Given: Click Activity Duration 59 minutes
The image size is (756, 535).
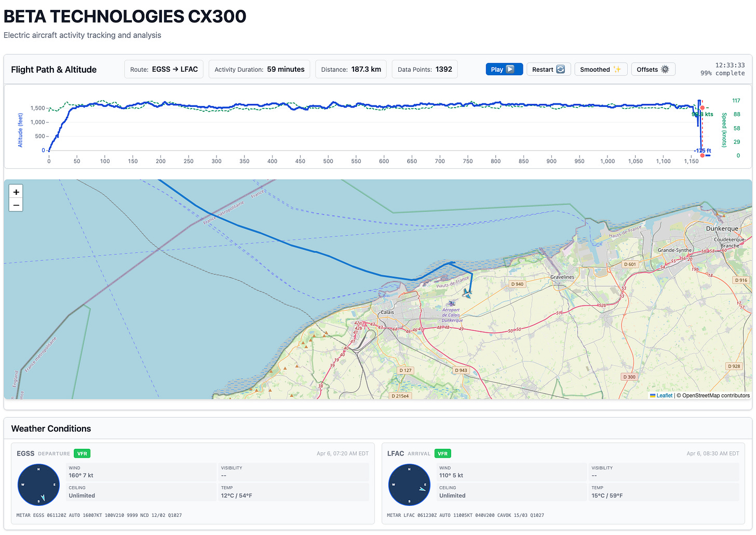Looking at the screenshot, I should tap(260, 69).
